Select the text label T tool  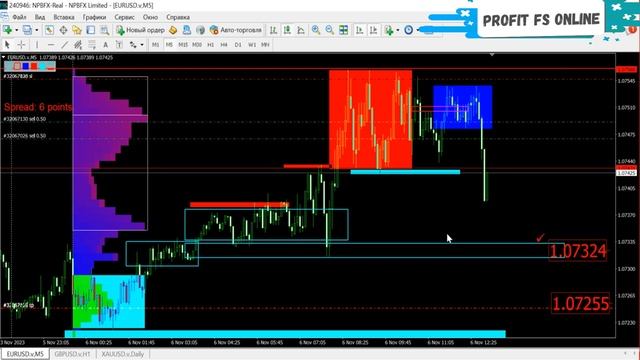pos(119,44)
